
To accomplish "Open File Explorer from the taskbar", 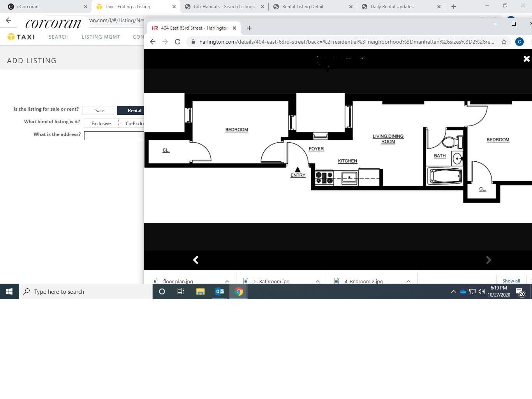I will (x=200, y=291).
